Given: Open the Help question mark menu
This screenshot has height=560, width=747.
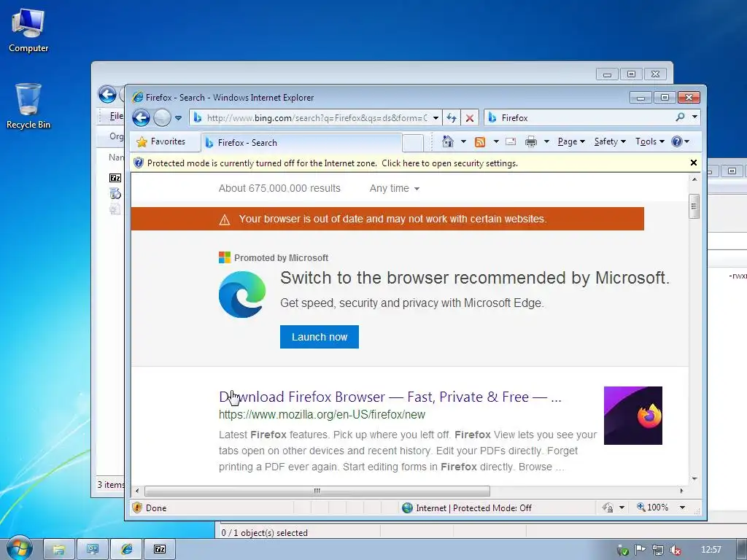Looking at the screenshot, I should 681,141.
